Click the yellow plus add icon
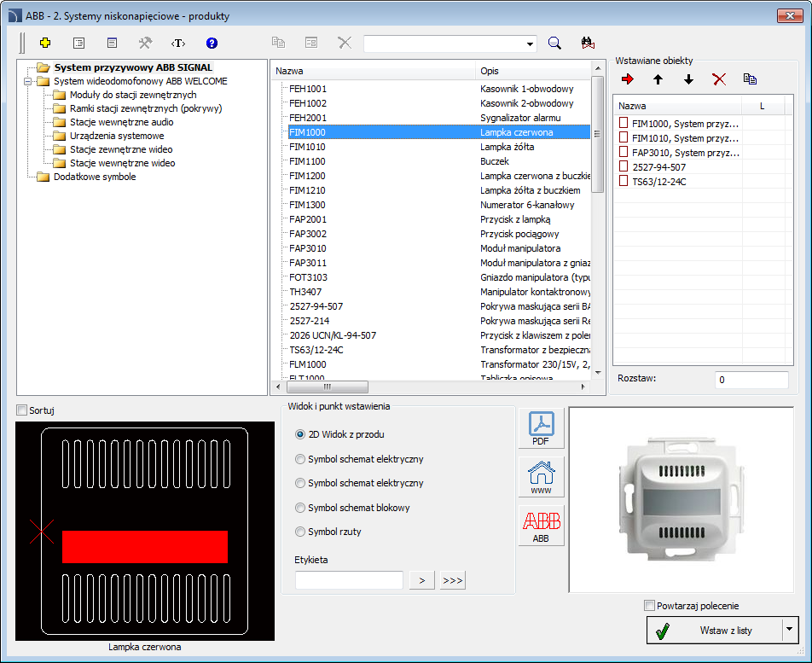 click(45, 43)
